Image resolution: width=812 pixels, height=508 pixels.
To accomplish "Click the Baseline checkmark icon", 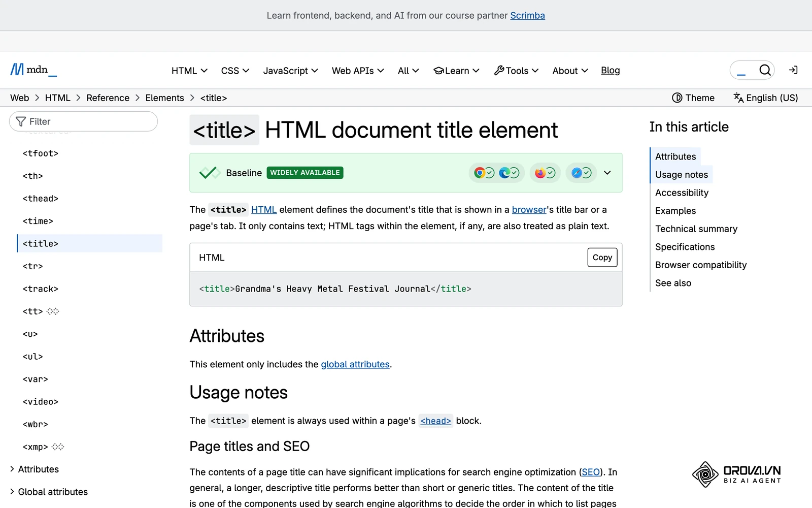I will 209,173.
